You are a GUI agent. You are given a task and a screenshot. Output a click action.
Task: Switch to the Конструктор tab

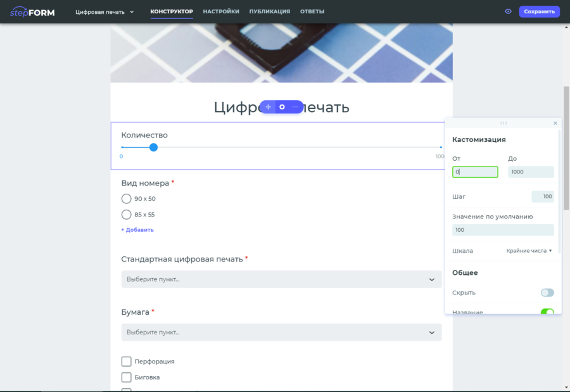172,11
